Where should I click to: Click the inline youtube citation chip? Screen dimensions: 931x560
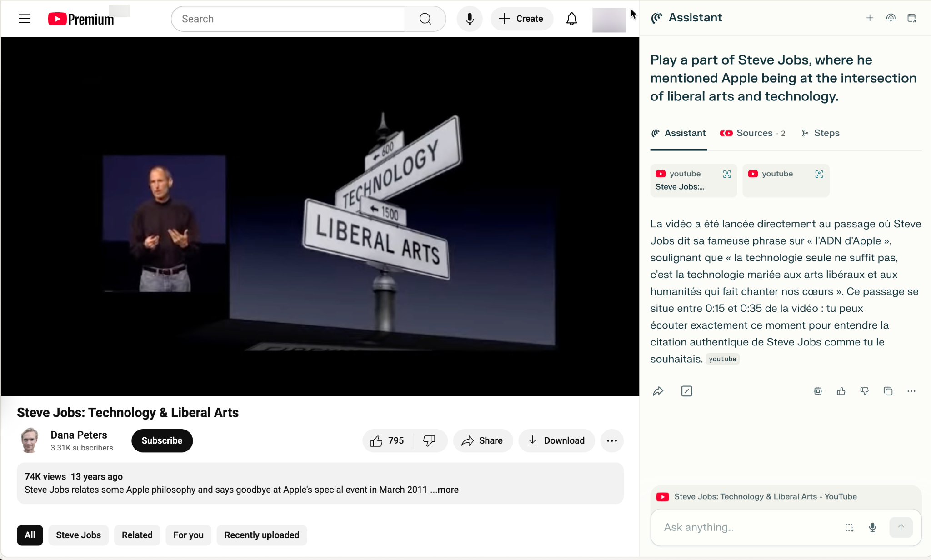(722, 359)
